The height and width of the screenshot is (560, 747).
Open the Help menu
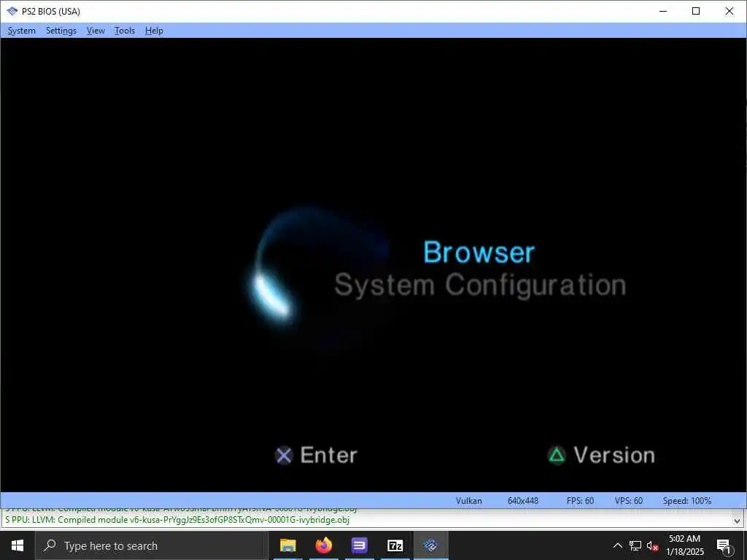coord(154,31)
